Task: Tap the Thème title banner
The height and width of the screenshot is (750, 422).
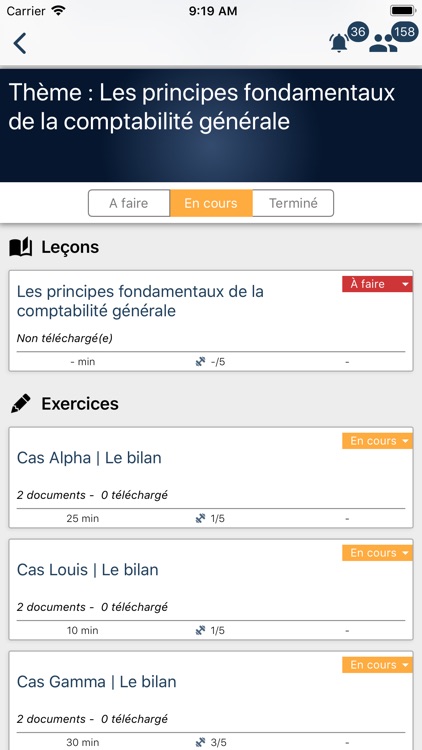Action: [x=211, y=125]
